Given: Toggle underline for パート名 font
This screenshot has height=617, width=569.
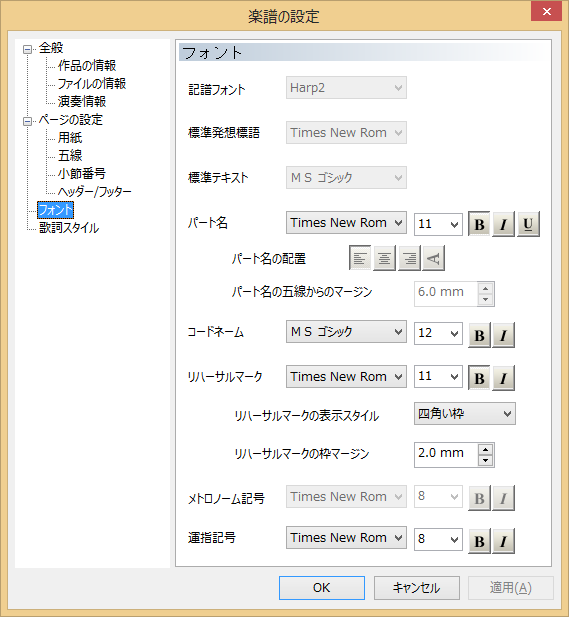Looking at the screenshot, I should coord(528,224).
